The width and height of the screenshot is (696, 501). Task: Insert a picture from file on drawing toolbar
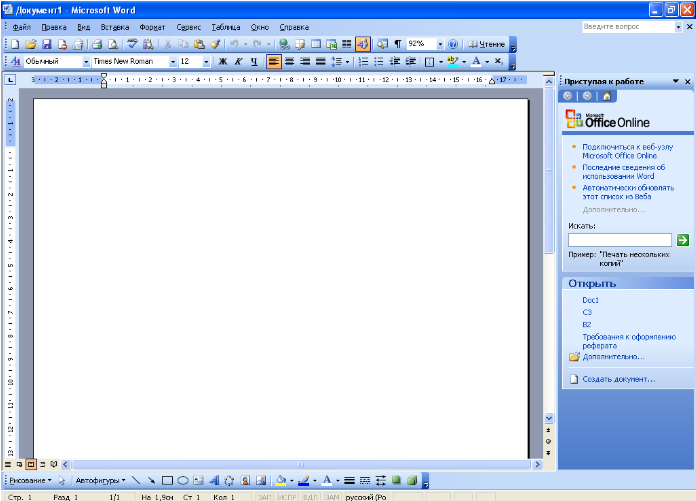[261, 480]
